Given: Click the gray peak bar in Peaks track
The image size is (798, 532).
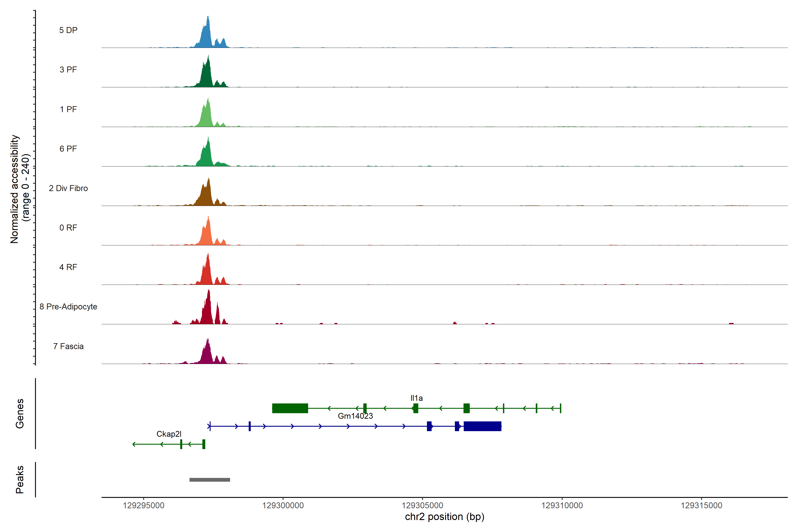Looking at the screenshot, I should click(x=210, y=479).
